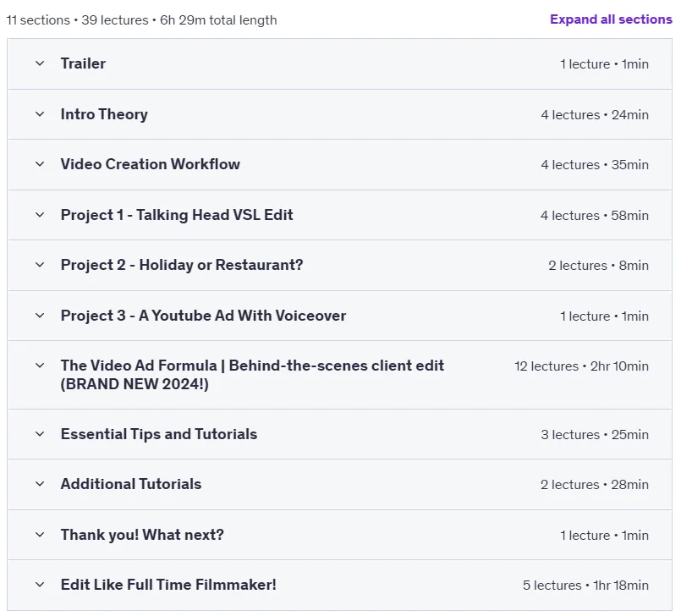Select Essential Tips and Tutorials heading
The height and width of the screenshot is (616, 681).
pos(159,434)
